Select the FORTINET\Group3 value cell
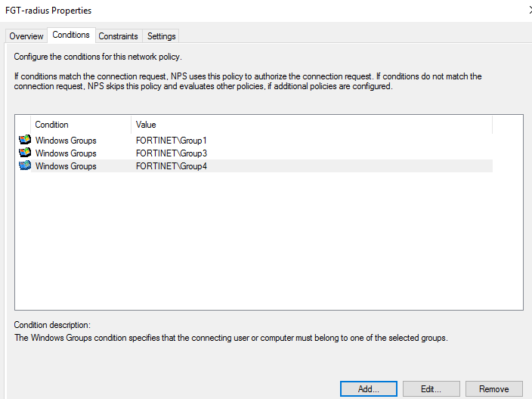This screenshot has height=399, width=532. coord(171,153)
